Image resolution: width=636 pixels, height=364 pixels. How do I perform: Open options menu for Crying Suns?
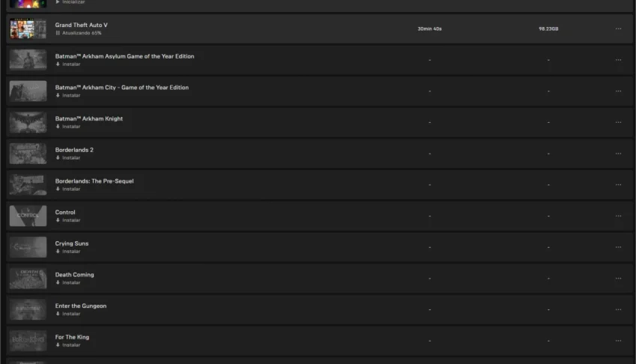618,247
